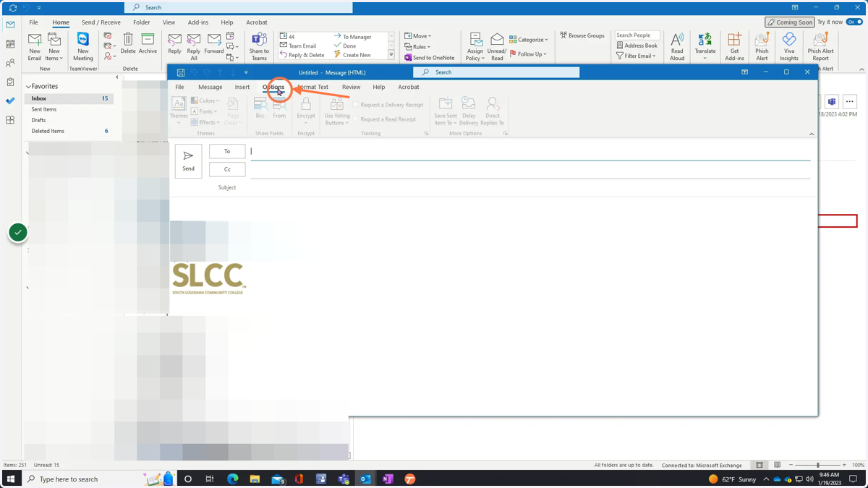Open the Phish Alert Report
Screen dimensions: 868x488
[820, 46]
